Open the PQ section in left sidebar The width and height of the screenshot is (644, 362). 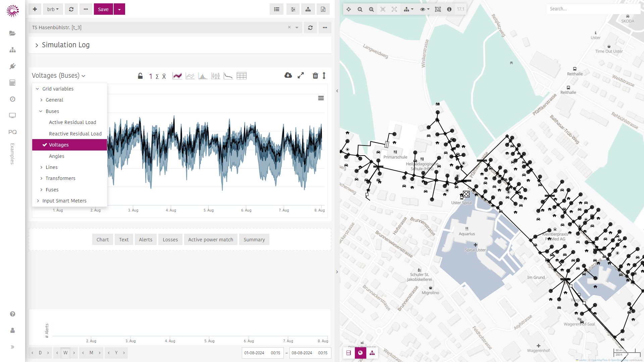(12, 132)
